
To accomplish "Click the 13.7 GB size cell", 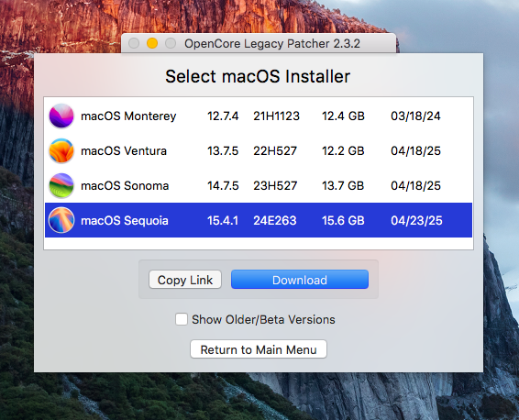I will pyautogui.click(x=343, y=185).
